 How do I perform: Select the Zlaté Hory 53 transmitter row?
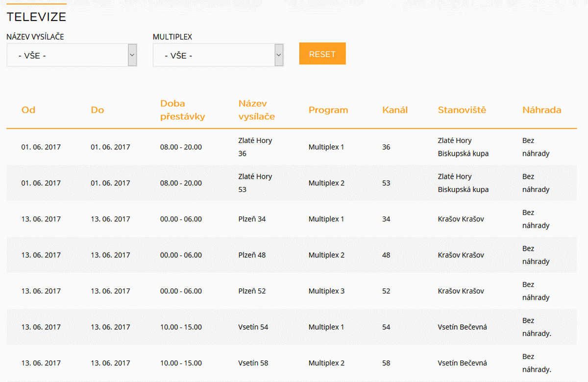tap(255, 183)
